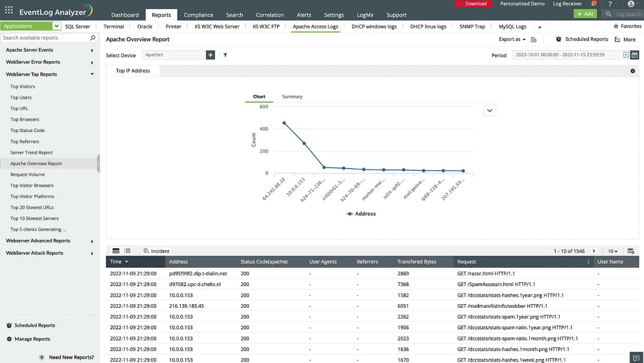The width and height of the screenshot is (644, 363).
Task: Switch to list view of the table
Action: click(x=127, y=251)
